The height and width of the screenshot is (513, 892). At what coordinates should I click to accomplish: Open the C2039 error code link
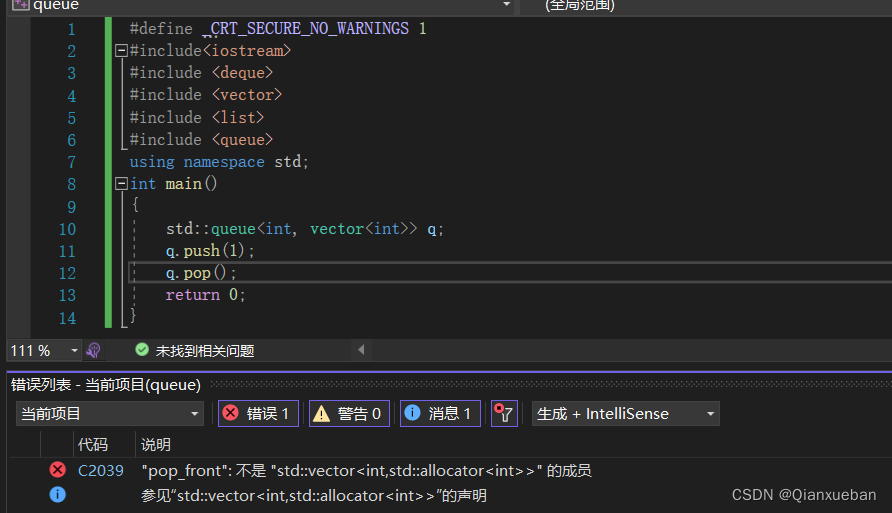(x=101, y=471)
